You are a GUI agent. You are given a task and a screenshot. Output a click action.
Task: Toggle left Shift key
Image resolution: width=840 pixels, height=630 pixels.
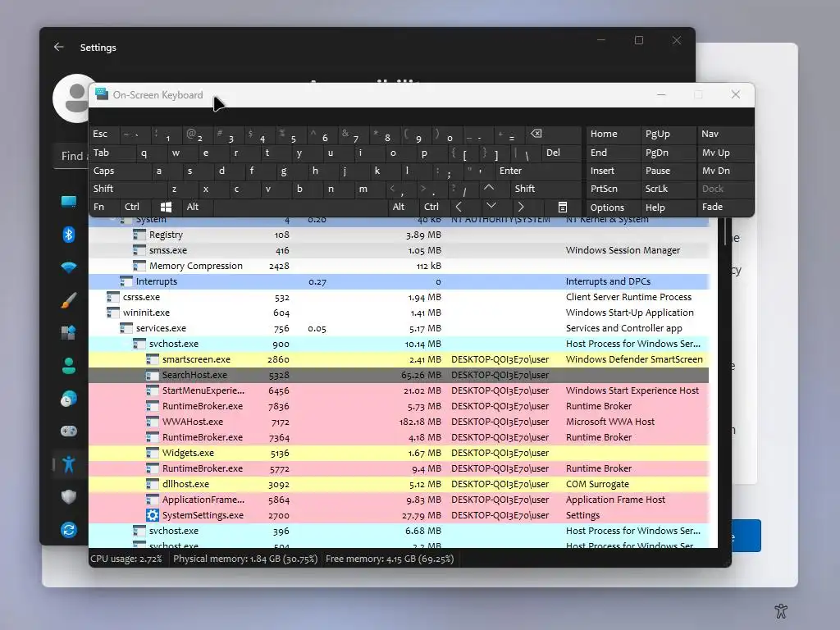point(127,189)
